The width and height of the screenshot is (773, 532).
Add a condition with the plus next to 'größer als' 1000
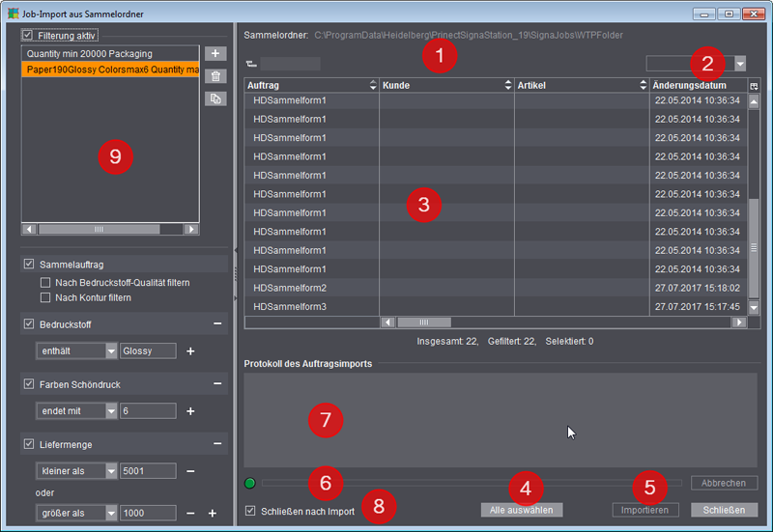[213, 514]
